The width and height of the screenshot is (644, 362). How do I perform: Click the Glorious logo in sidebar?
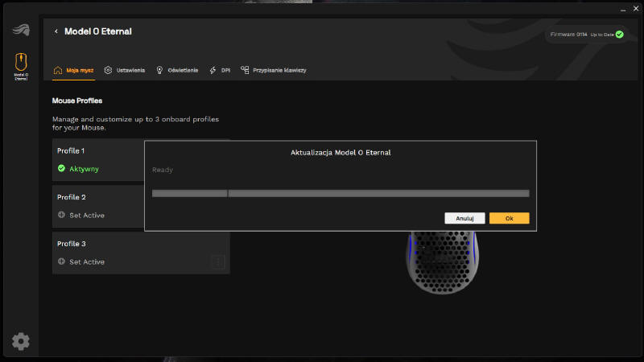tap(21, 31)
